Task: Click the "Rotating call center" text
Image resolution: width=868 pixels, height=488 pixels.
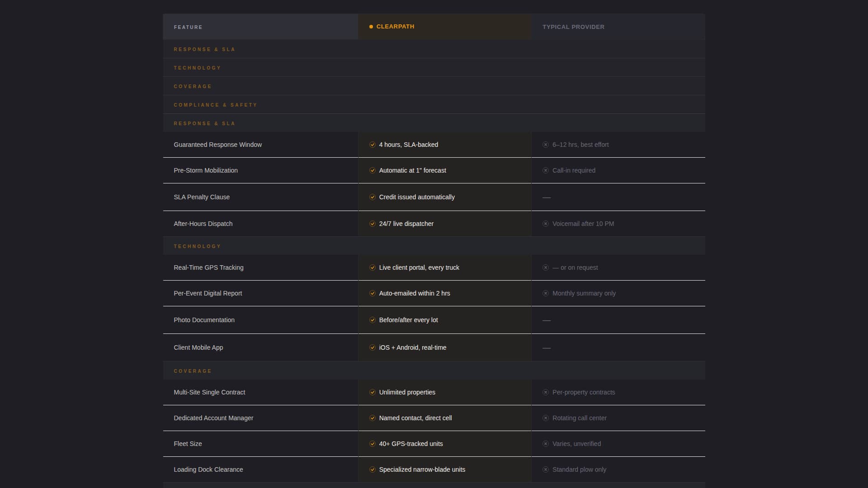Action: [580, 418]
